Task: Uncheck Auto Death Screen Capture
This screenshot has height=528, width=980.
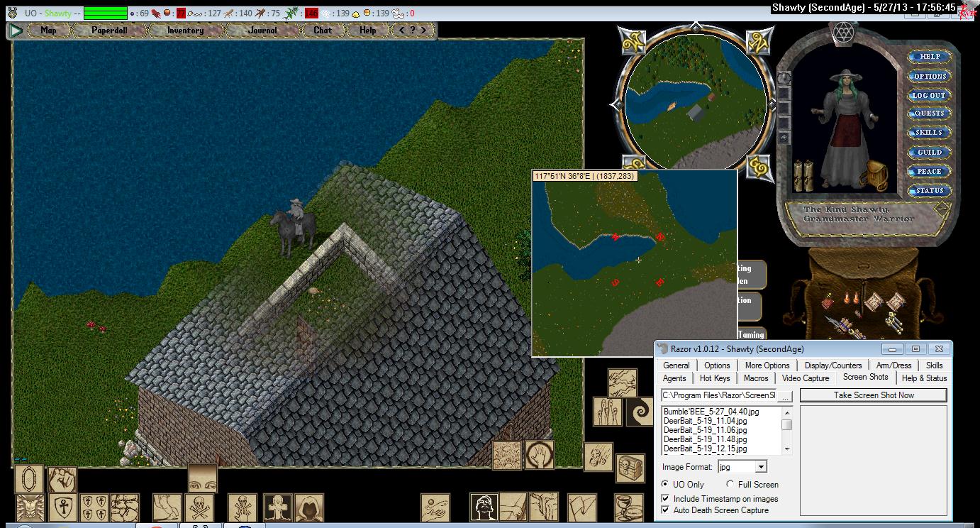Action: pyautogui.click(x=665, y=510)
